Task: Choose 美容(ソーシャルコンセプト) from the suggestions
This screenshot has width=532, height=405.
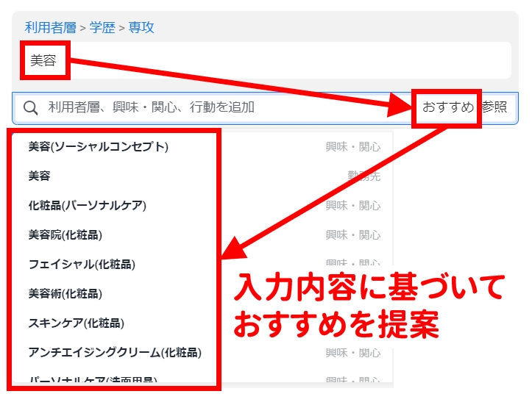Action: (x=98, y=147)
